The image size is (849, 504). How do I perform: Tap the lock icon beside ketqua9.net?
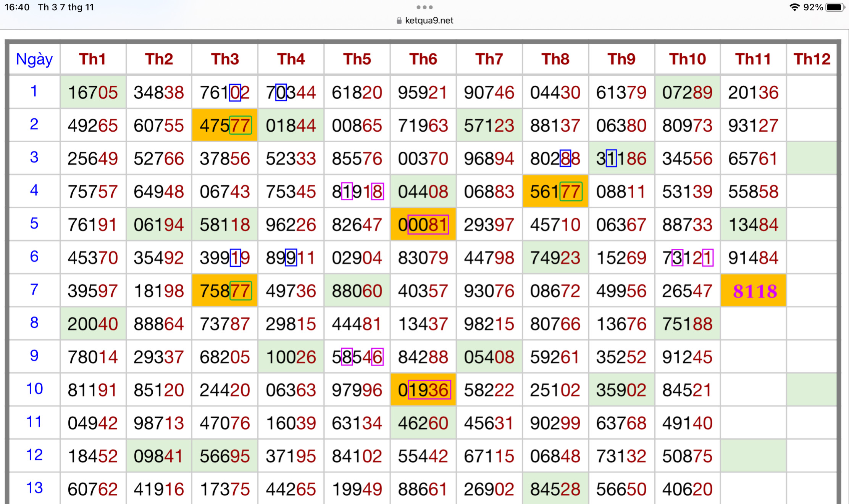point(399,21)
